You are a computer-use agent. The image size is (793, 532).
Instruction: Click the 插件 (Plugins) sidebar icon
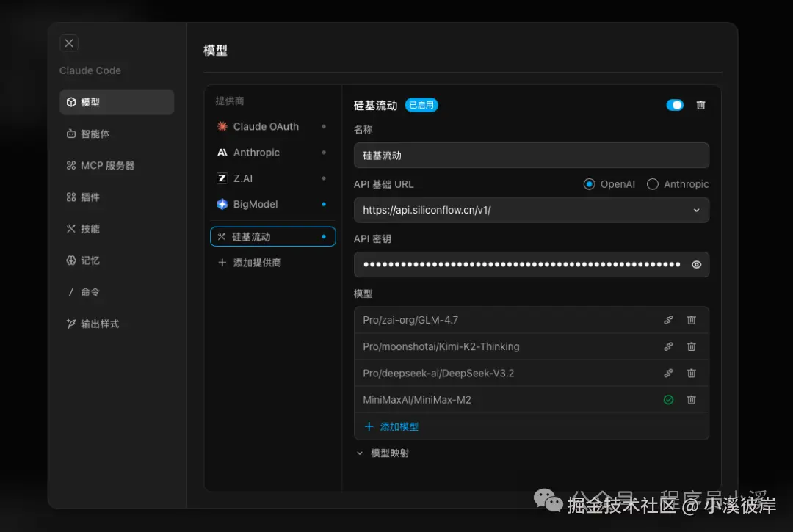click(x=88, y=197)
